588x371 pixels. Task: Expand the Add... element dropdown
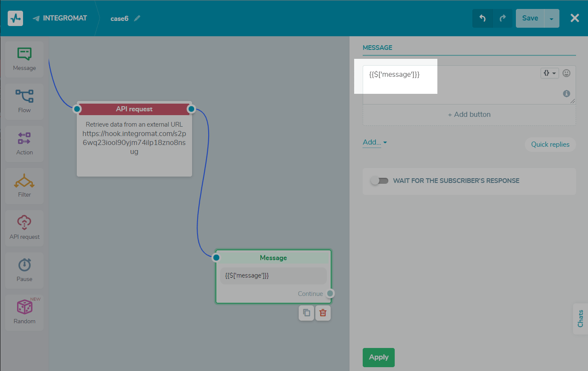point(375,142)
